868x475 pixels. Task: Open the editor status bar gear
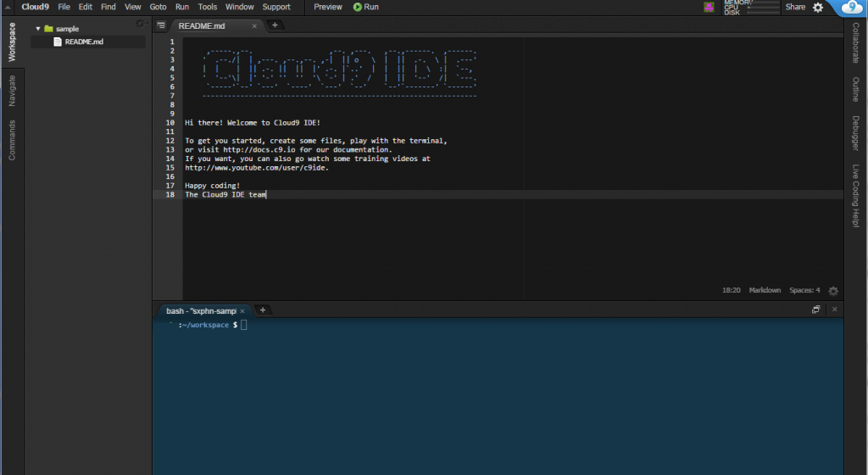pyautogui.click(x=833, y=290)
